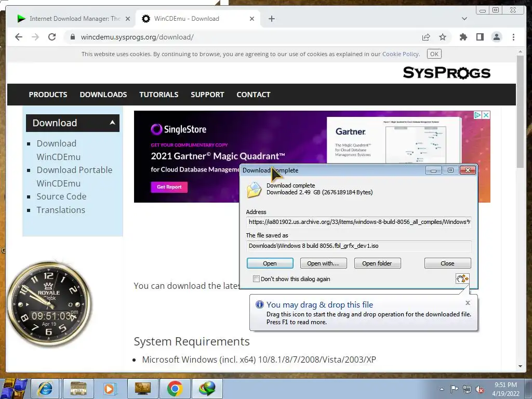This screenshot has height=399, width=532.
Task: Open AdChoices info icon on ad
Action: point(477,115)
